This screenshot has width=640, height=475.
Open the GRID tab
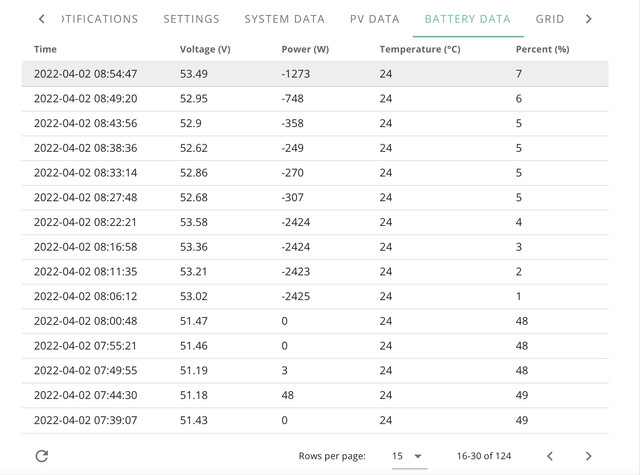[549, 19]
